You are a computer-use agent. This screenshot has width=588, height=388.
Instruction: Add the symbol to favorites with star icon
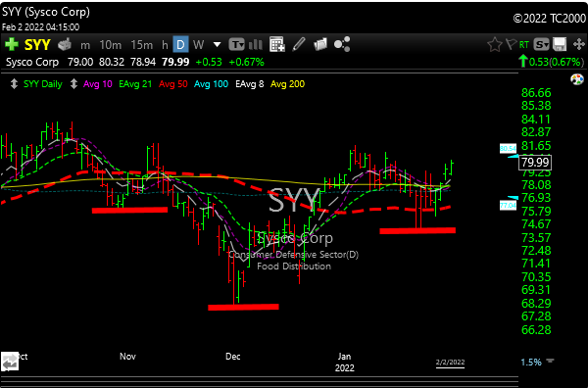pyautogui.click(x=495, y=45)
